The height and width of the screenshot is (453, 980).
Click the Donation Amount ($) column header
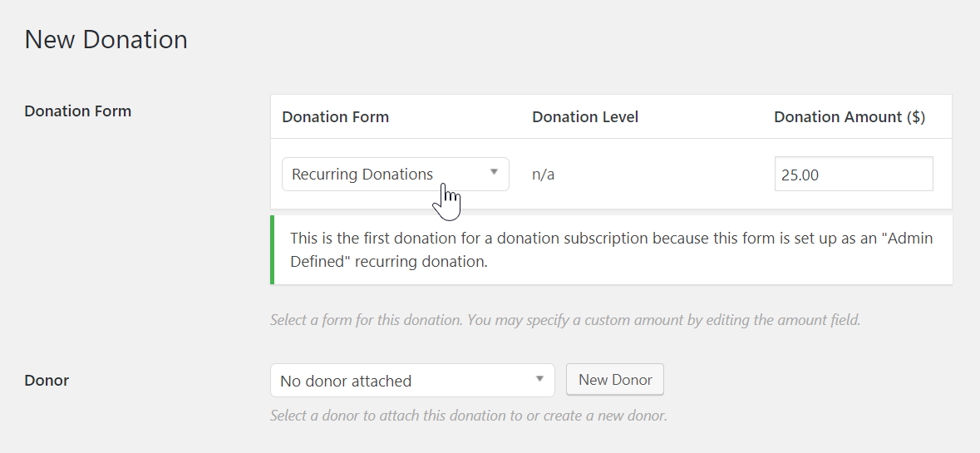[x=849, y=117]
